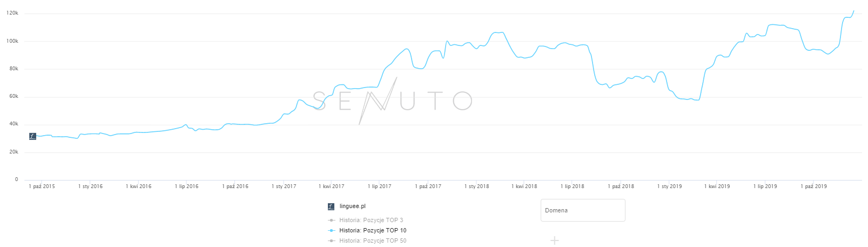
Task: Click the 1 lip 2017 axis label
Action: (379, 186)
